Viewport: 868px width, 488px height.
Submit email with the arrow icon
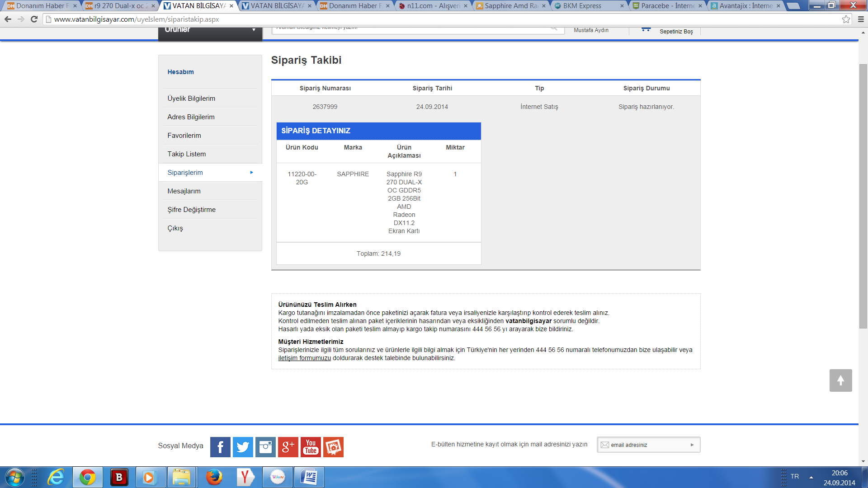pos(692,445)
